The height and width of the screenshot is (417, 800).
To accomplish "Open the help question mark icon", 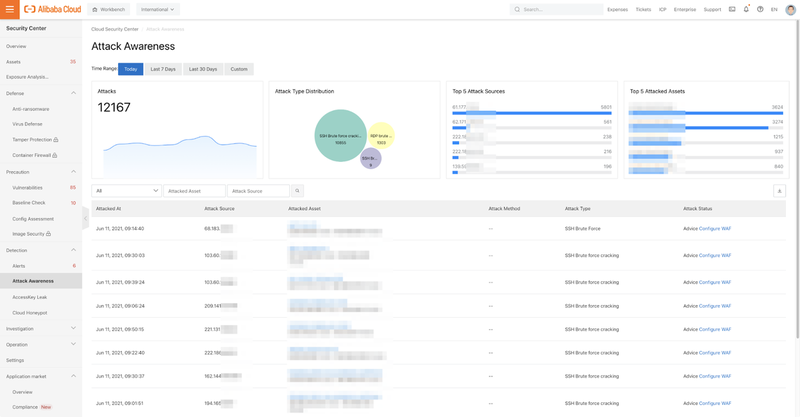I will click(760, 9).
